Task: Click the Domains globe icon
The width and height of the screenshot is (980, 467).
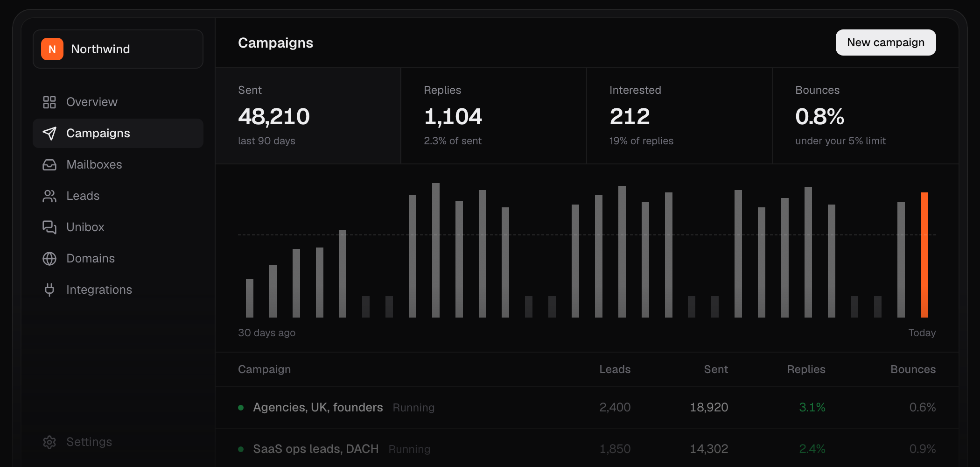Action: (x=49, y=258)
